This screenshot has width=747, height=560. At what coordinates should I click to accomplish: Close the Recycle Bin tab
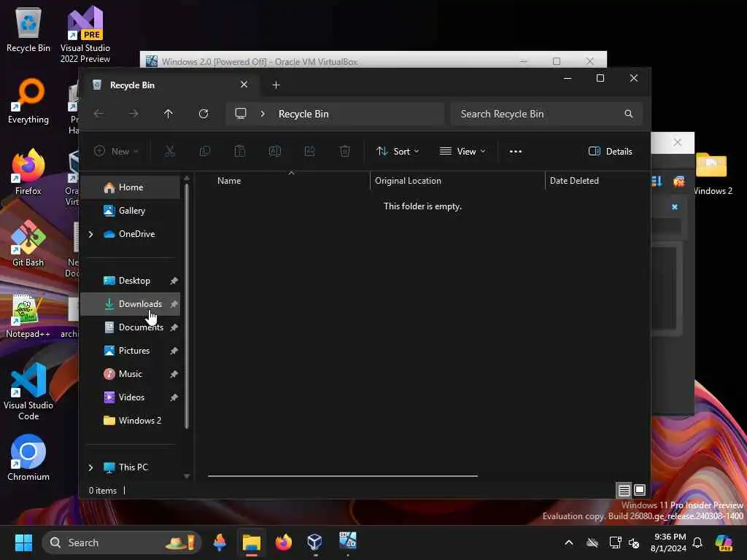coord(244,85)
